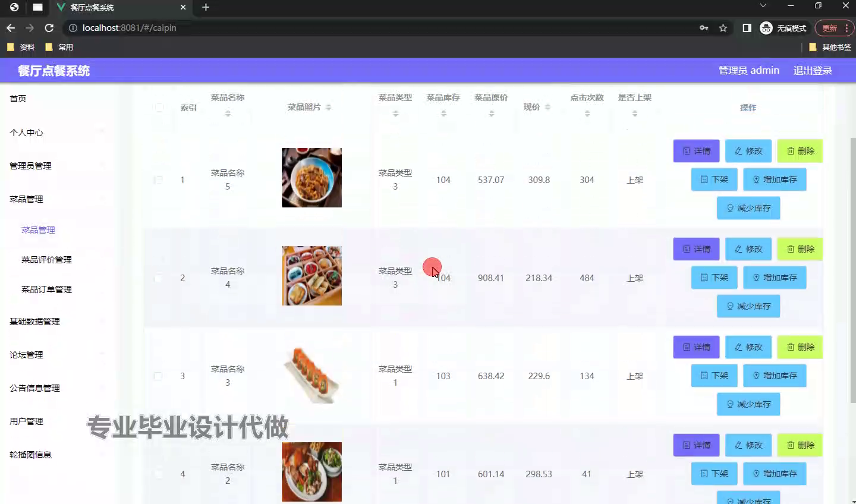Check the checkbox for row index 3

(x=158, y=376)
